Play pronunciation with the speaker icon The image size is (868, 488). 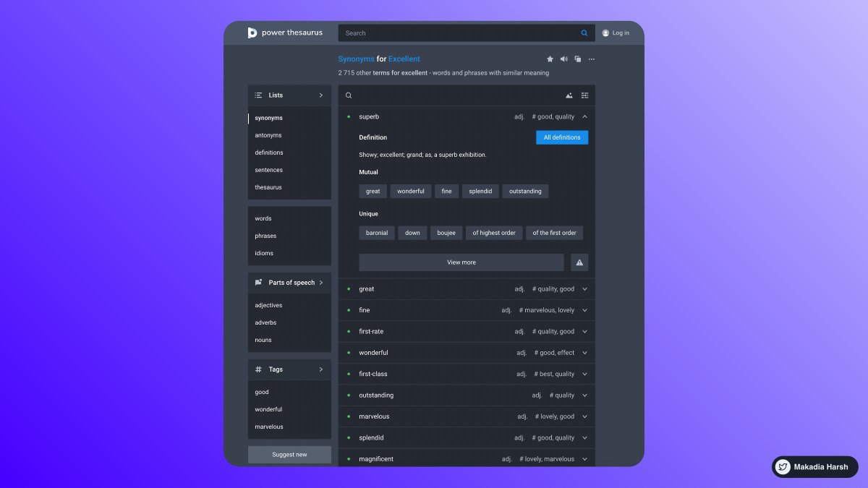pyautogui.click(x=564, y=59)
